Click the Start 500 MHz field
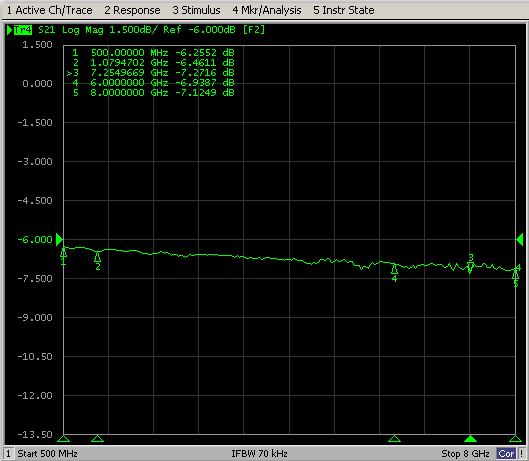 tap(47, 454)
